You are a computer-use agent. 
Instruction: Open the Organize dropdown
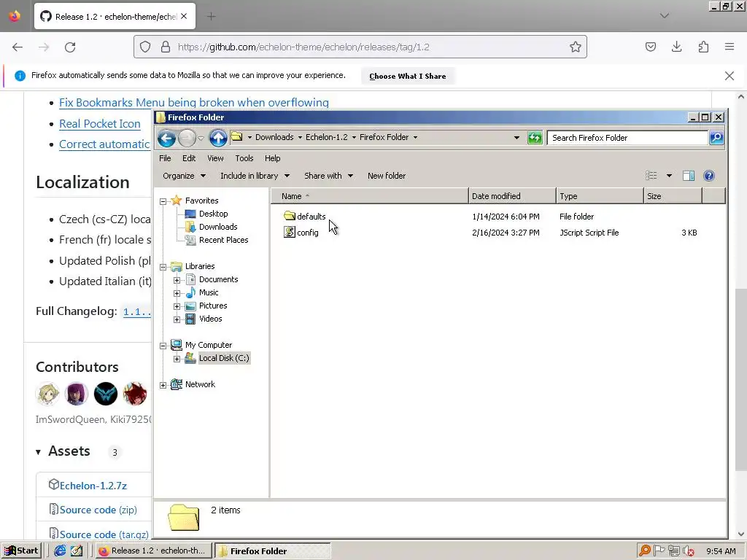pyautogui.click(x=184, y=176)
